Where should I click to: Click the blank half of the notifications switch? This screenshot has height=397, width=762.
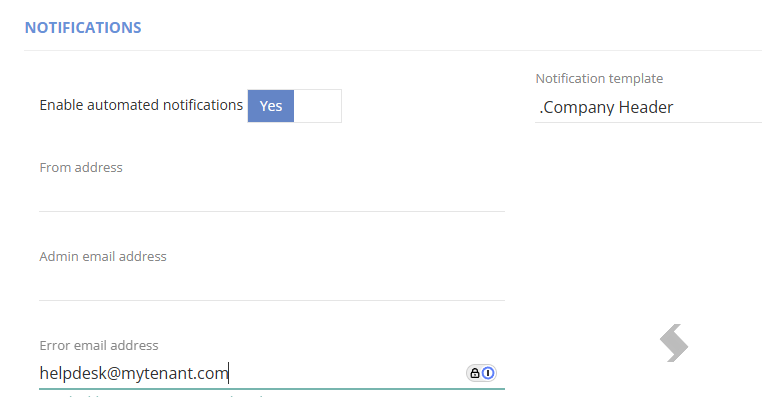[x=317, y=106]
